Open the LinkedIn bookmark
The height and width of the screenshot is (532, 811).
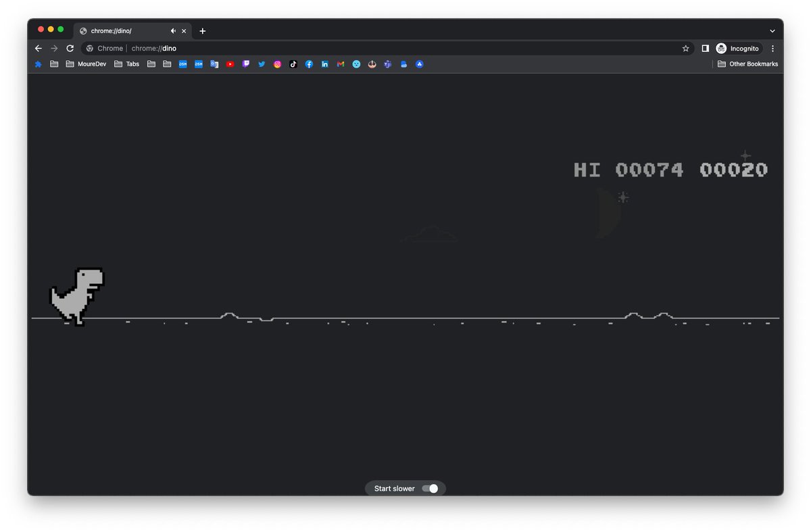[x=325, y=64]
